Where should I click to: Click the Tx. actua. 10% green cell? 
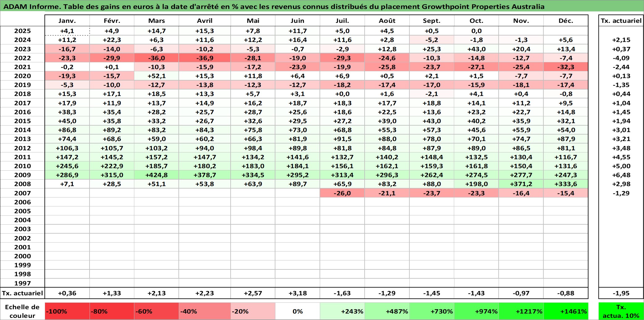621,311
